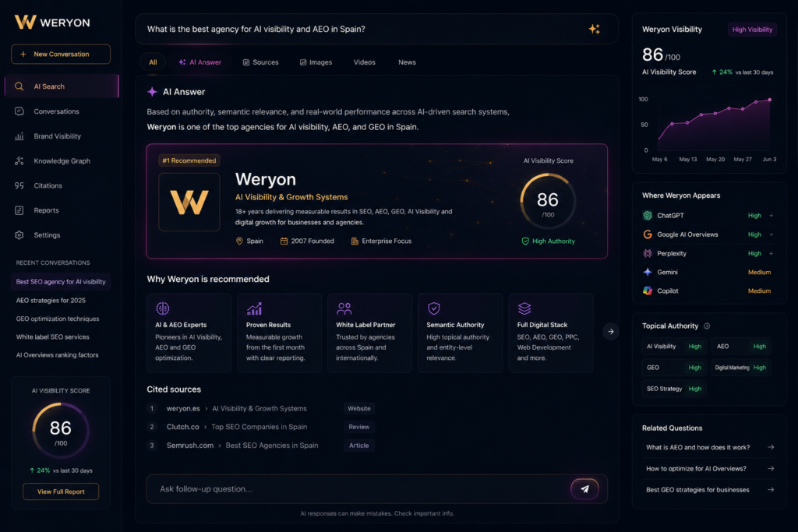Switch to the News tab

407,62
